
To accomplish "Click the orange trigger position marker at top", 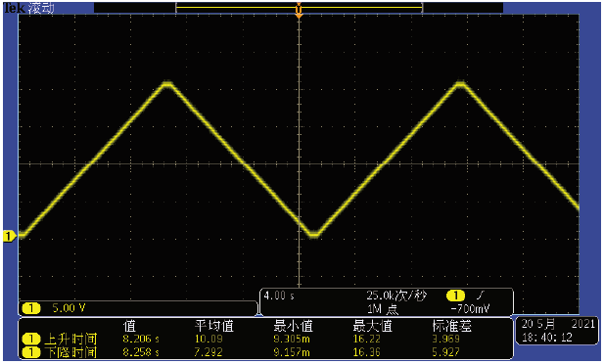I will click(x=299, y=11).
